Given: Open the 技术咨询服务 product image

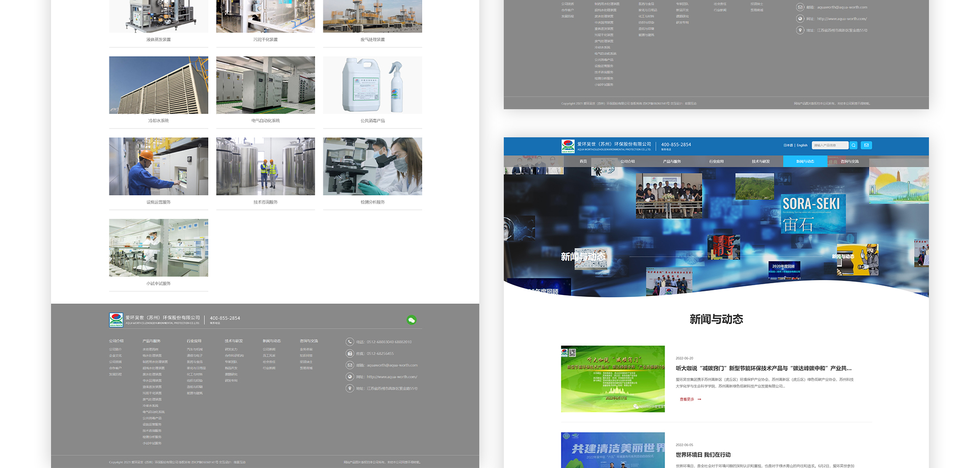Looking at the screenshot, I should tap(265, 166).
